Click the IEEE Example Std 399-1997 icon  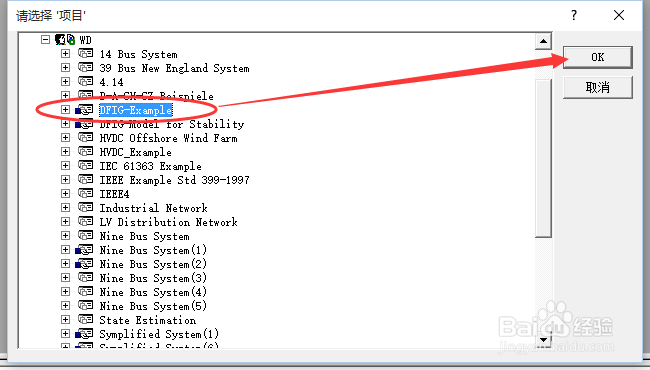click(85, 179)
